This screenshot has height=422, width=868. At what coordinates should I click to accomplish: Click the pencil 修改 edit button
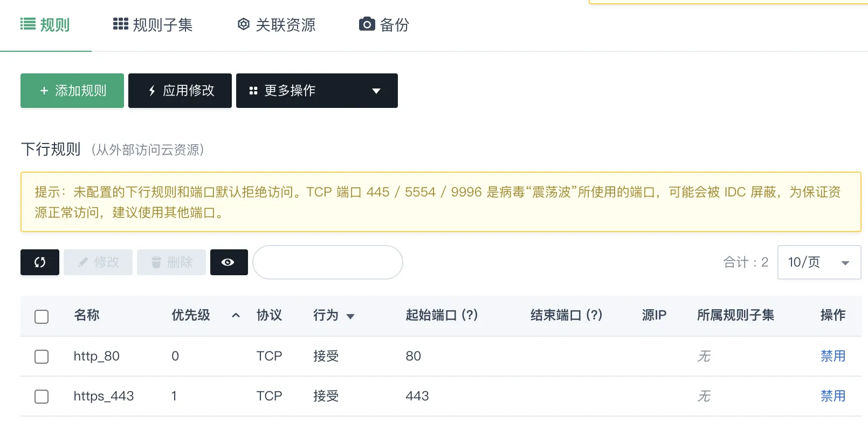click(98, 262)
